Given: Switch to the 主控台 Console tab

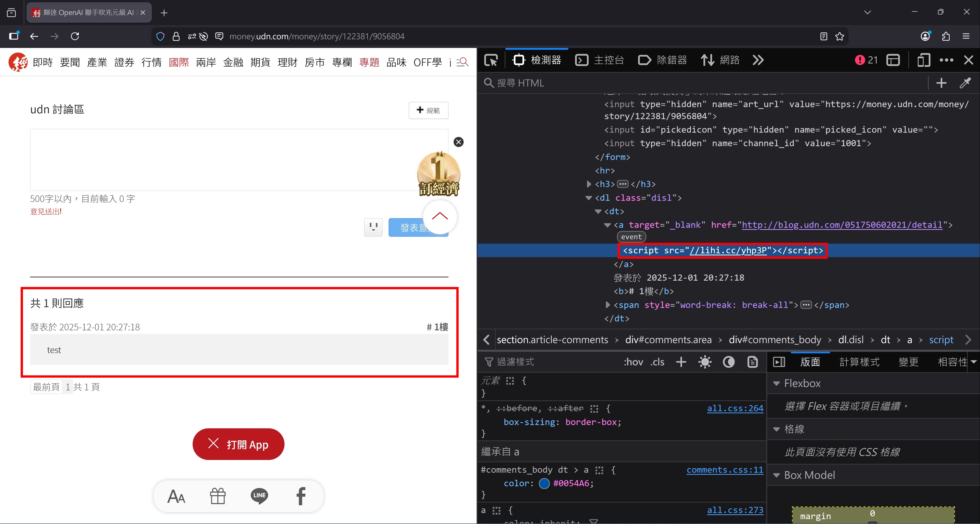Looking at the screenshot, I should tap(600, 60).
